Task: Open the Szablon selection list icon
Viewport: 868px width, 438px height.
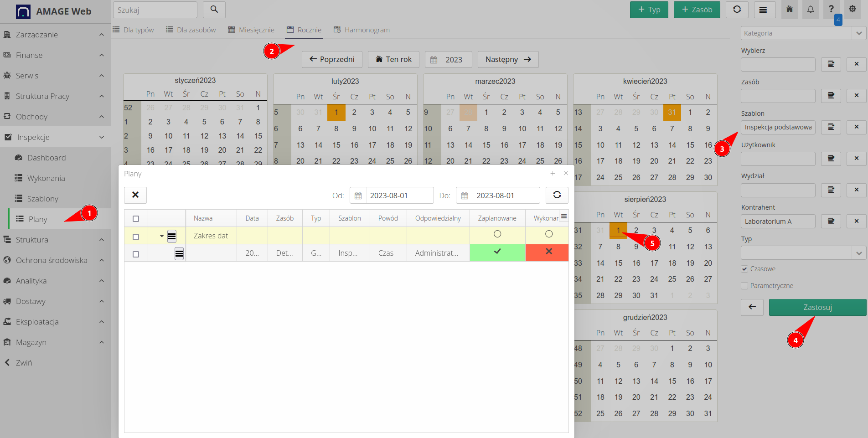Action: 831,127
